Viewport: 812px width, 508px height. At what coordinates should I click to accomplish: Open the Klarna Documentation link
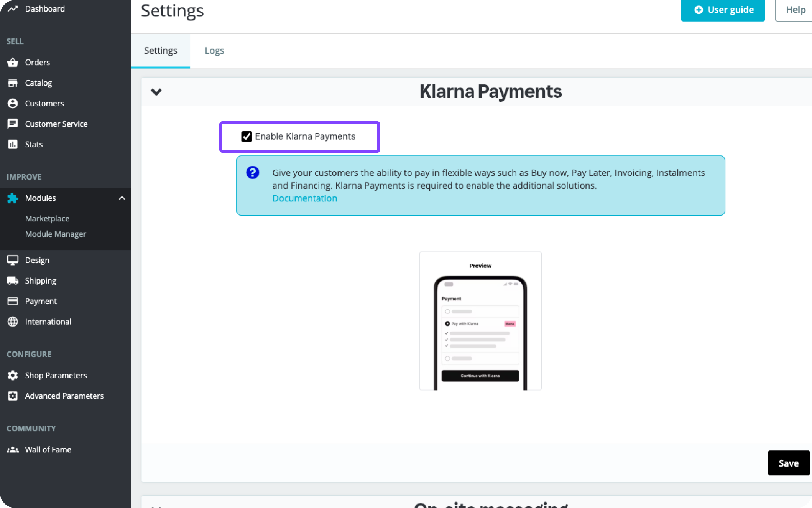304,198
